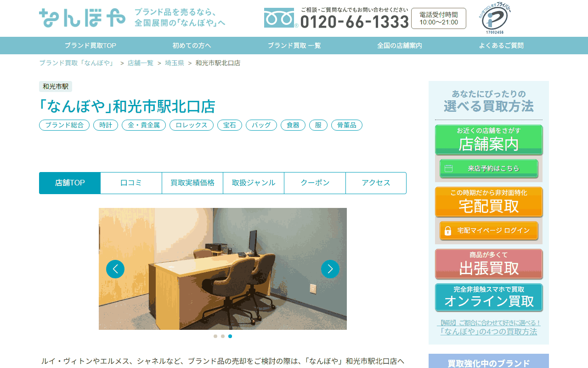Click the 食器 tag
This screenshot has height=368, width=588.
(x=293, y=125)
